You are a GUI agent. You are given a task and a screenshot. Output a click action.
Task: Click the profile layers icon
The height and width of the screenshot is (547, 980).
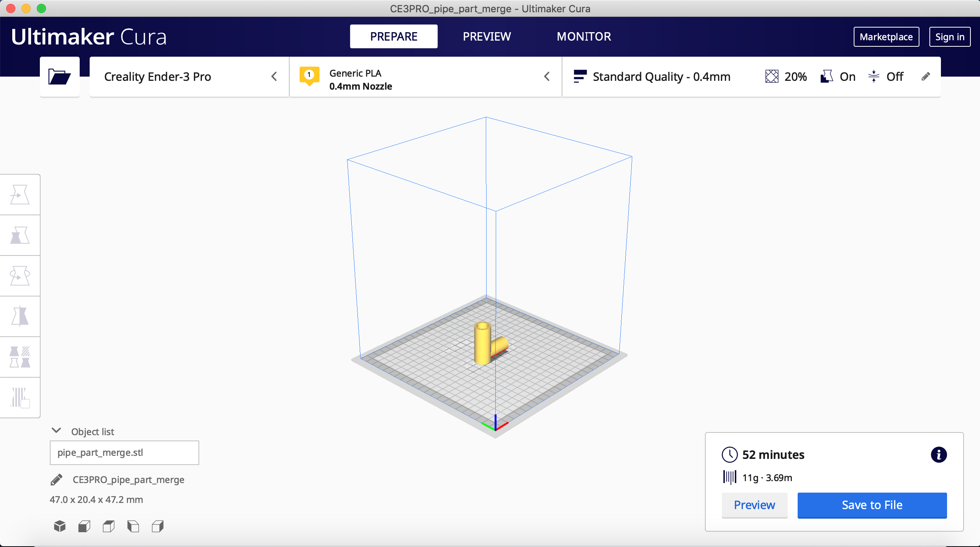[x=580, y=76]
